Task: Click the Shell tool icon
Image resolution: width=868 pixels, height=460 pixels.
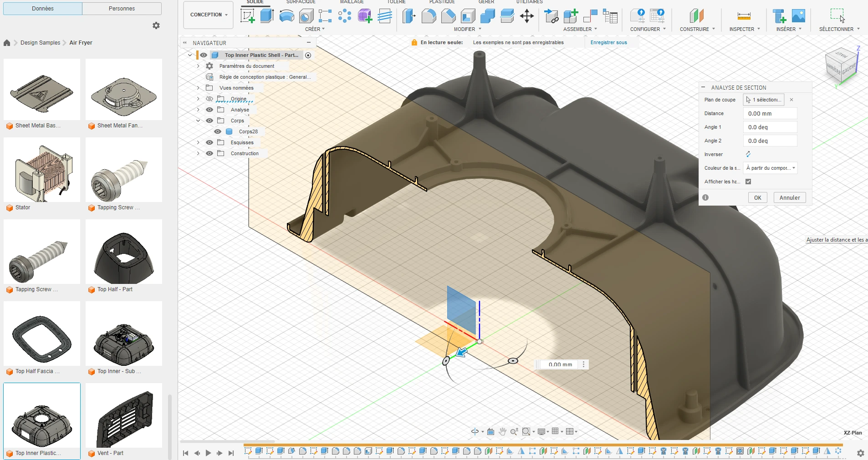Action: pyautogui.click(x=468, y=16)
